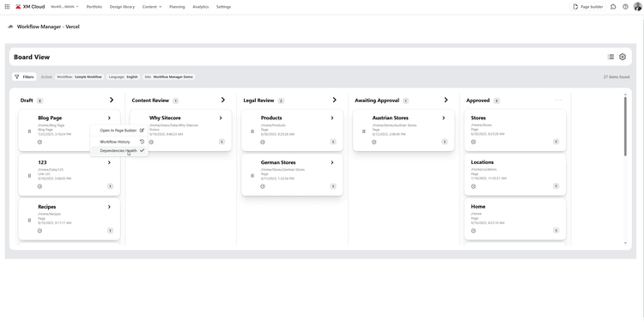Click the Workflow Manager - Vercel app icon
Viewport: 644px width, 322px height.
[x=10, y=27]
